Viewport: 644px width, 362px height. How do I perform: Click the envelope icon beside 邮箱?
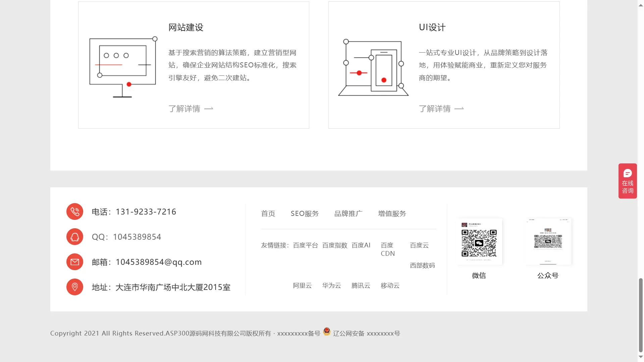click(74, 262)
